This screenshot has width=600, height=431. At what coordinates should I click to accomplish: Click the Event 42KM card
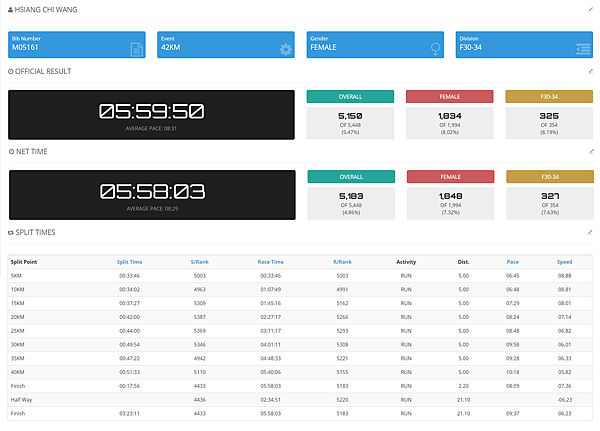click(x=226, y=44)
